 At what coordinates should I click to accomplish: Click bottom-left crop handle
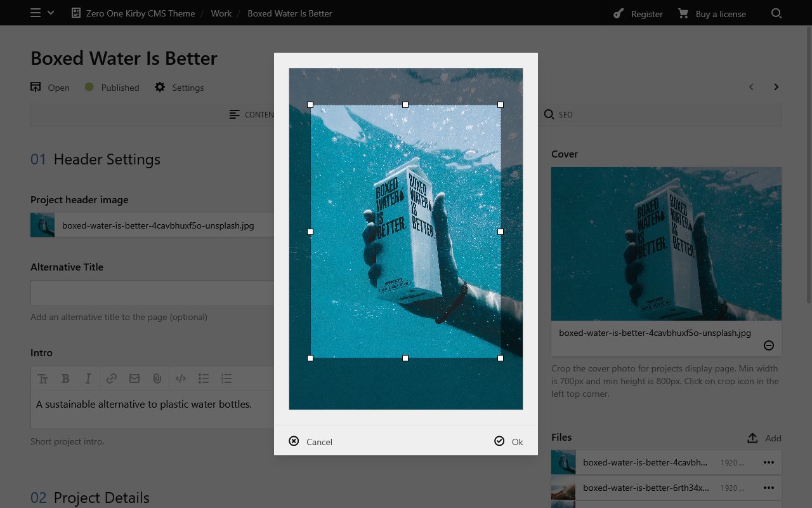310,358
